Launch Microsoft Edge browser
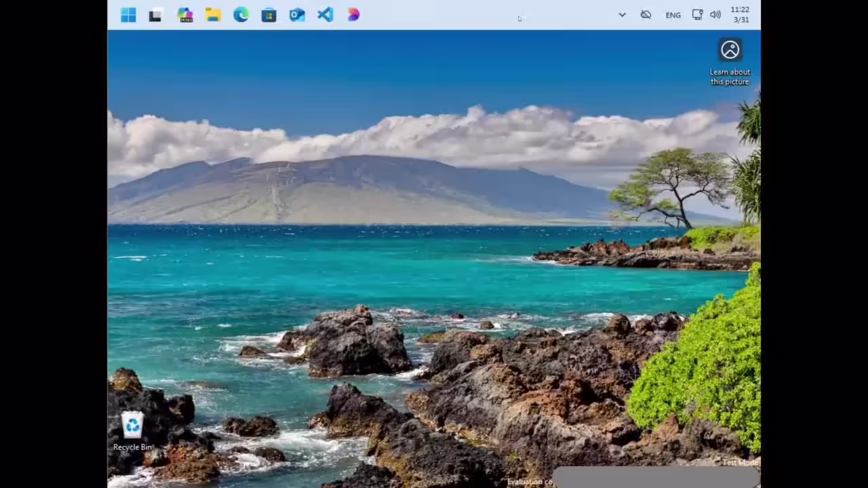This screenshot has width=868, height=488. point(241,15)
